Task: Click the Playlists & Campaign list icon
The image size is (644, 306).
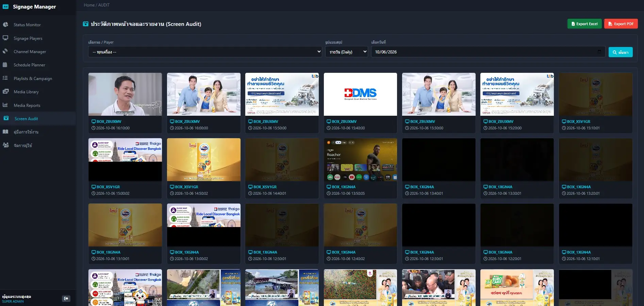Action: click(x=5, y=78)
